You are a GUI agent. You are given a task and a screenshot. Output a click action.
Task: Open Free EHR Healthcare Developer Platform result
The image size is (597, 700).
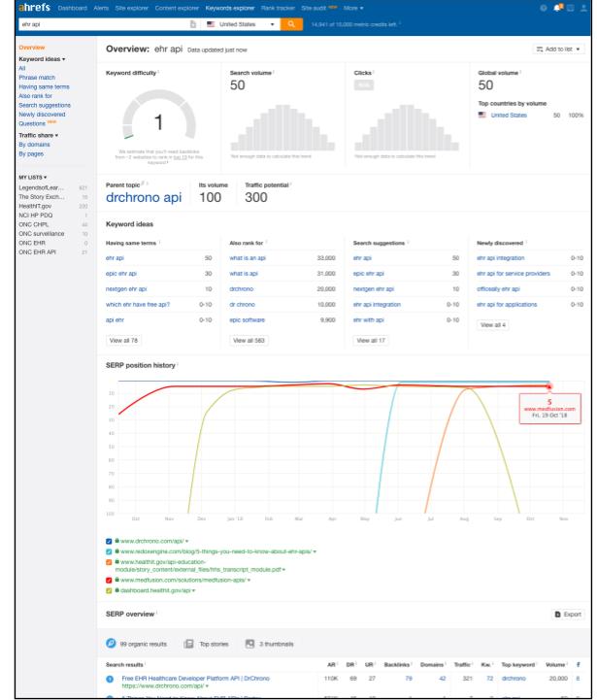point(195,678)
